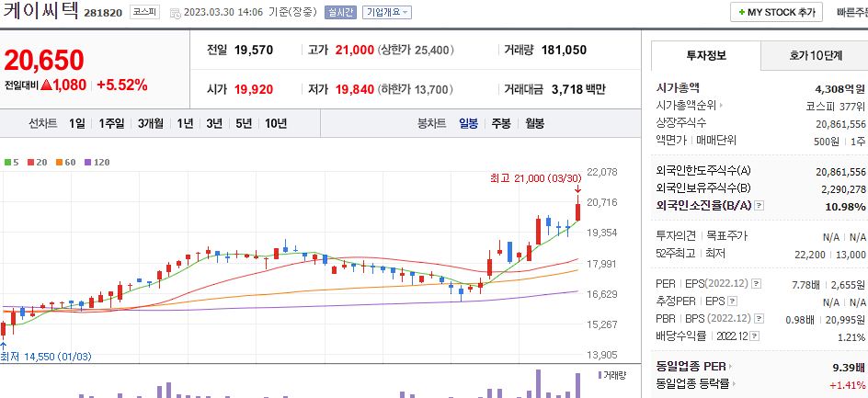Click the 고가 value 21,000 in price table

click(x=355, y=51)
